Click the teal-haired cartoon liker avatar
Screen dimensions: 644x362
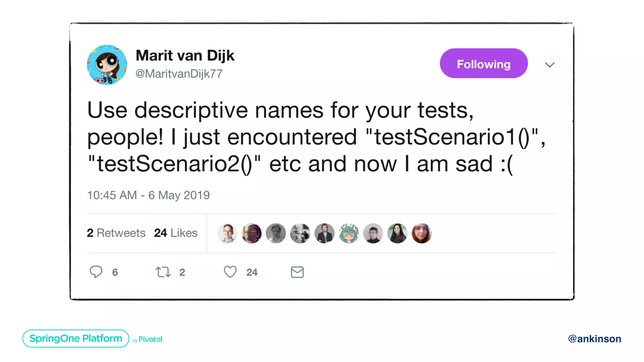349,233
